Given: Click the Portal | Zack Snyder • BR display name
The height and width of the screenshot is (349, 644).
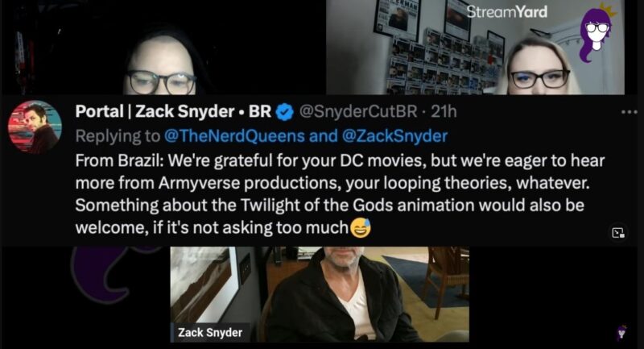Looking at the screenshot, I should [173, 111].
